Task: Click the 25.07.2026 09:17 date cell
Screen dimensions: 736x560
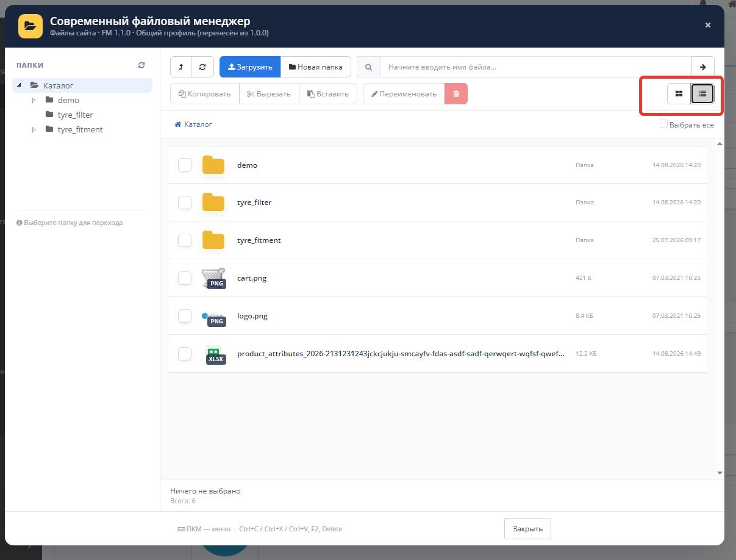Action: point(676,240)
